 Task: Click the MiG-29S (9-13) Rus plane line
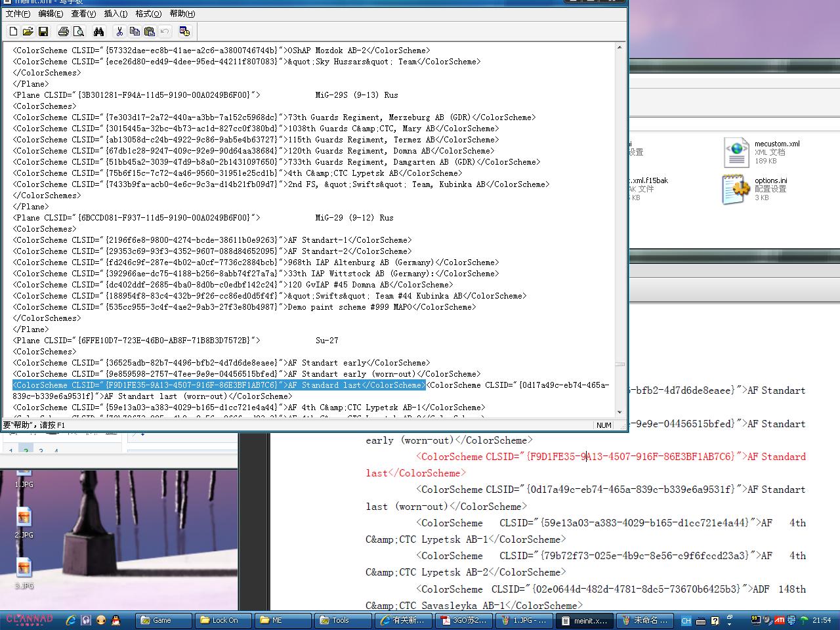click(x=205, y=95)
